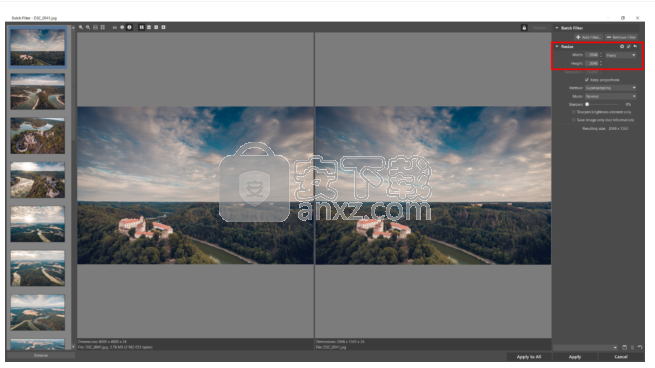Click the Width spinner arrows

601,55
